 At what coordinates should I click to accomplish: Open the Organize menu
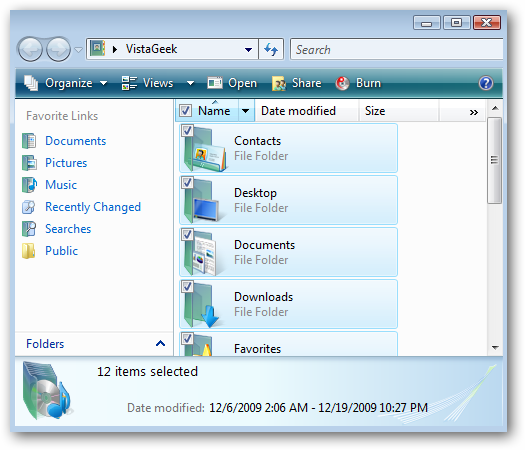[x=66, y=83]
